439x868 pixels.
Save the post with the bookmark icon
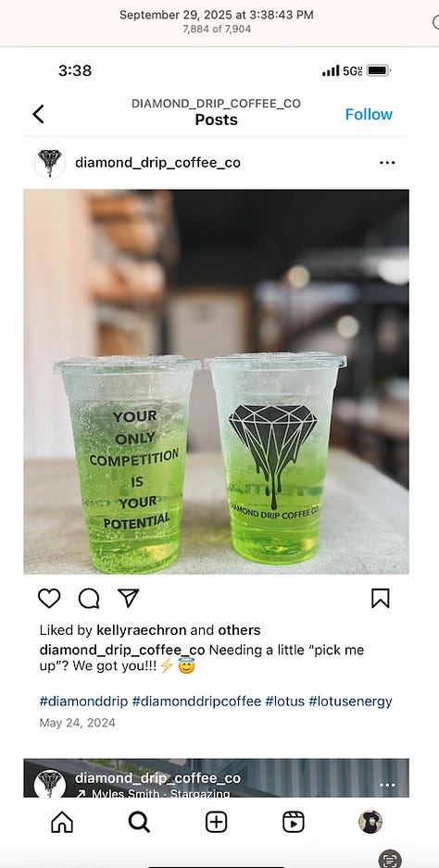(381, 598)
